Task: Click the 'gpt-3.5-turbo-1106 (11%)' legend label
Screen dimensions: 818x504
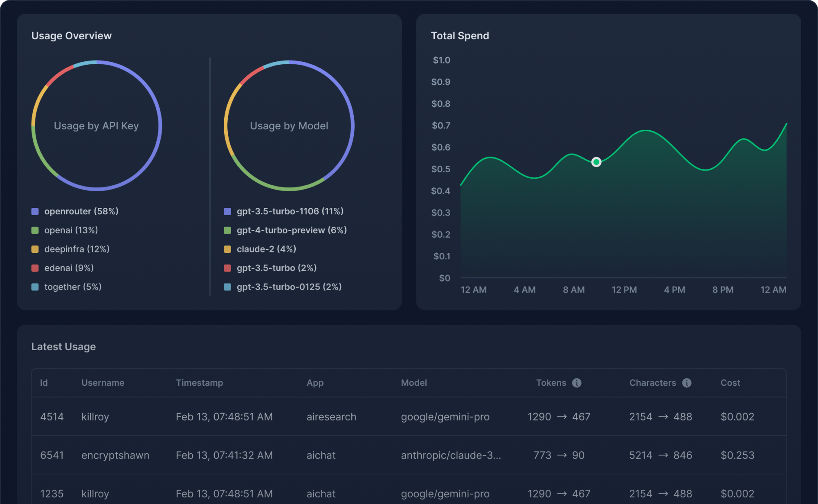Action: coord(290,211)
